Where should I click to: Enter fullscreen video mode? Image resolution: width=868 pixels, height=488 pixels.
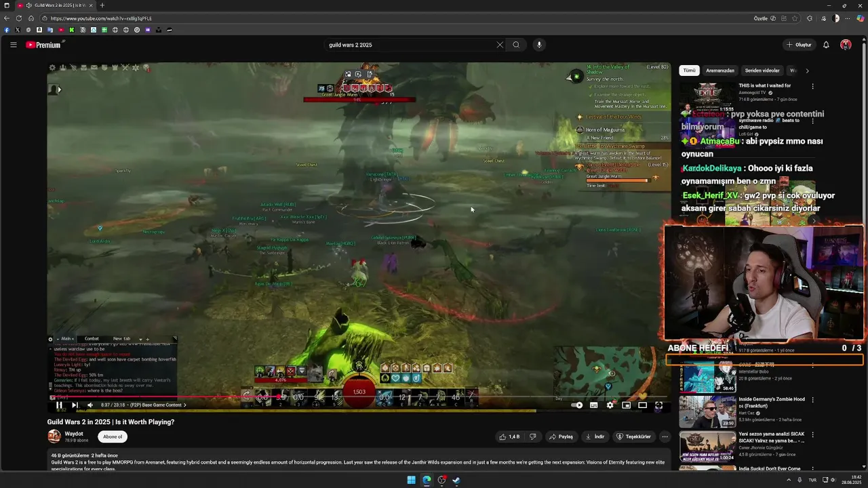[x=658, y=405]
